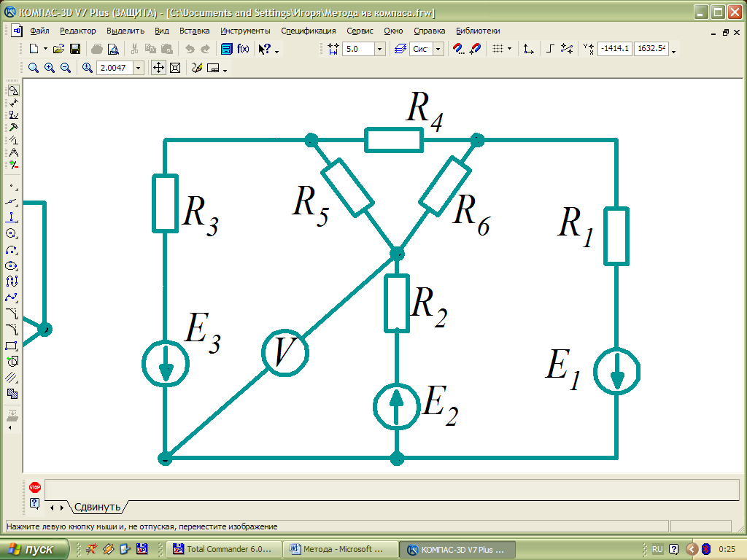Stop current command with STOP button
This screenshot has height=560, width=747.
[35, 487]
